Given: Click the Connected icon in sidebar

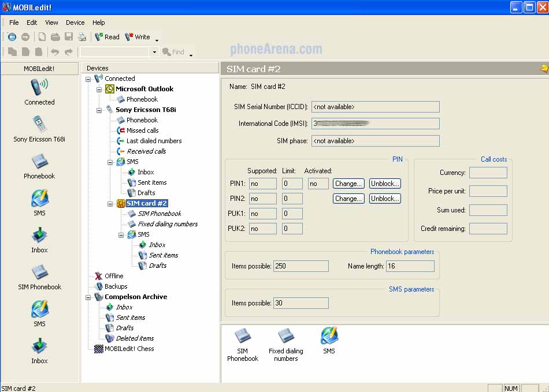Looking at the screenshot, I should click(x=39, y=92).
